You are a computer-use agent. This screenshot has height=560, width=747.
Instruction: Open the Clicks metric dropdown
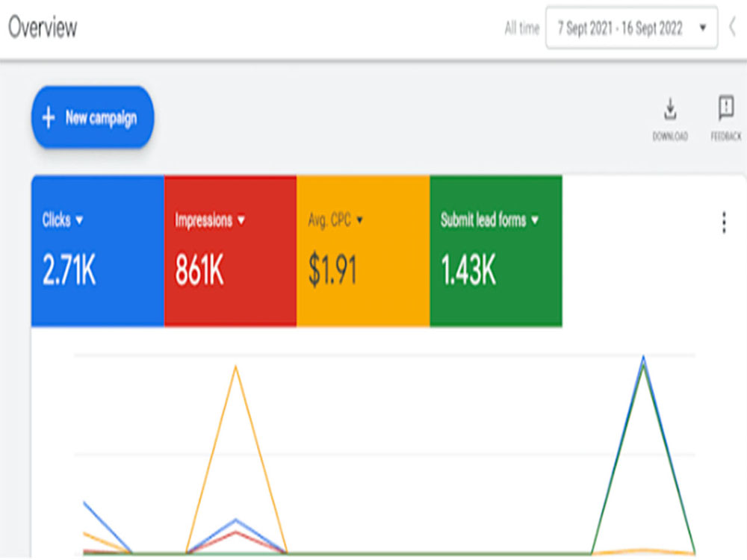(x=63, y=220)
